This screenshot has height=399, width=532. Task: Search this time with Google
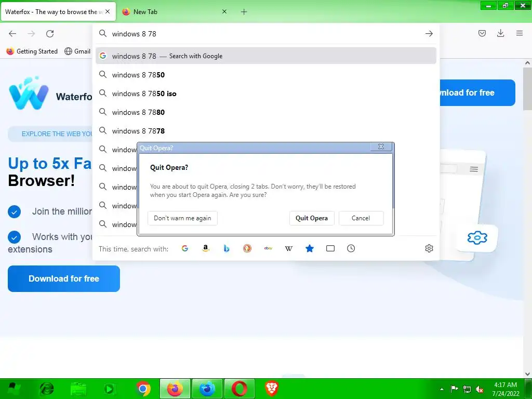click(185, 248)
